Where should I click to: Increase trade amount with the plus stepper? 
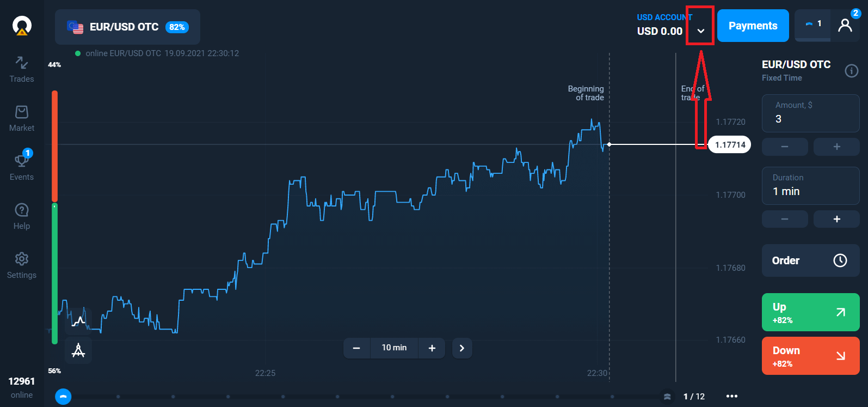click(836, 147)
